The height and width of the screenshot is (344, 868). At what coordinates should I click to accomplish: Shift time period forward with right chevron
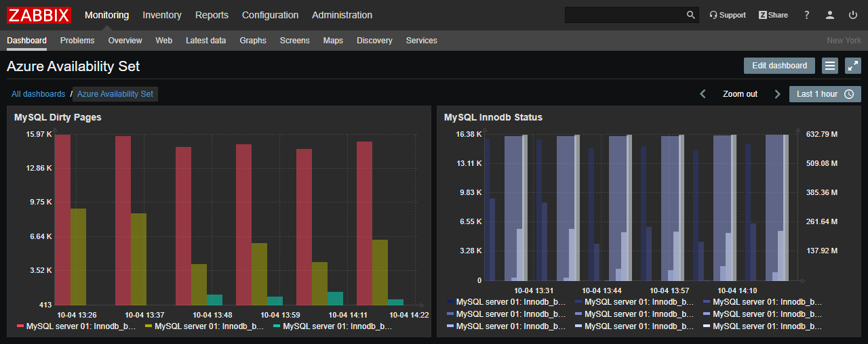[x=777, y=94]
